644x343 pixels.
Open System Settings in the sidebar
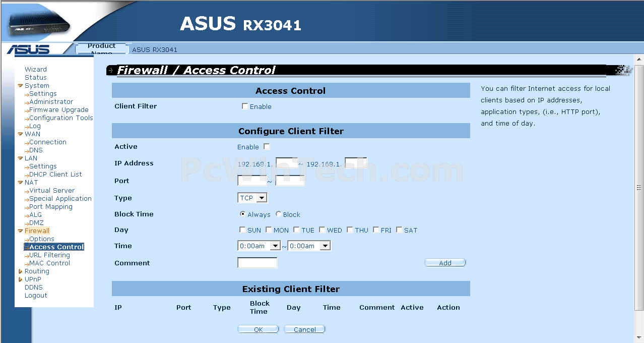click(x=43, y=94)
